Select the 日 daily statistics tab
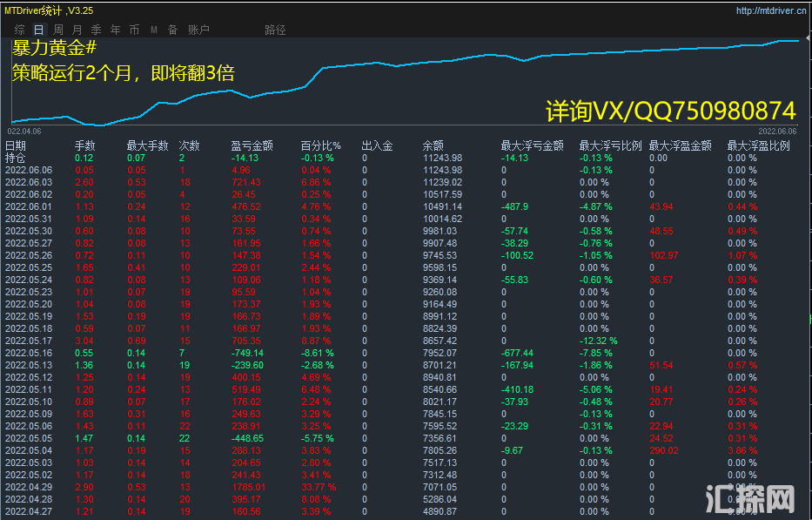 click(38, 30)
